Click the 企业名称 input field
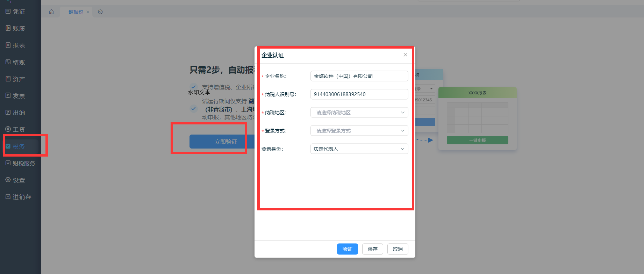Screen dimensions: 644x274 (359, 76)
